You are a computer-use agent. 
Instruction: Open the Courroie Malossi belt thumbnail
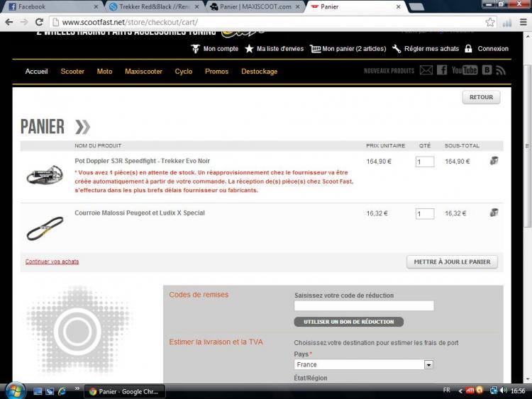click(45, 228)
